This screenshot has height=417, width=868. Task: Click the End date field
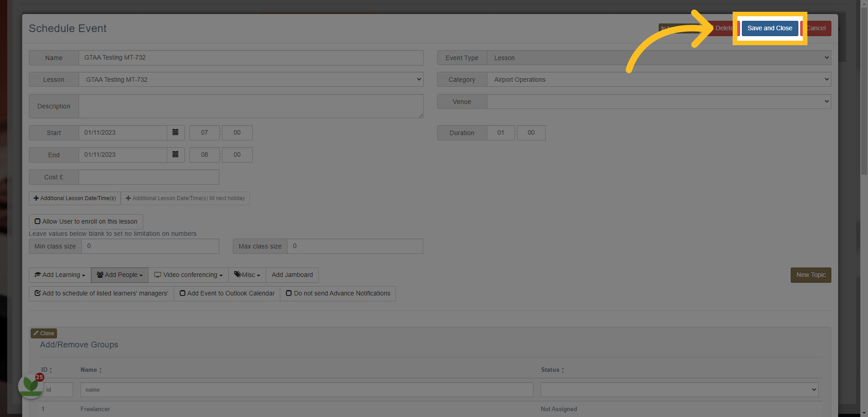(123, 155)
